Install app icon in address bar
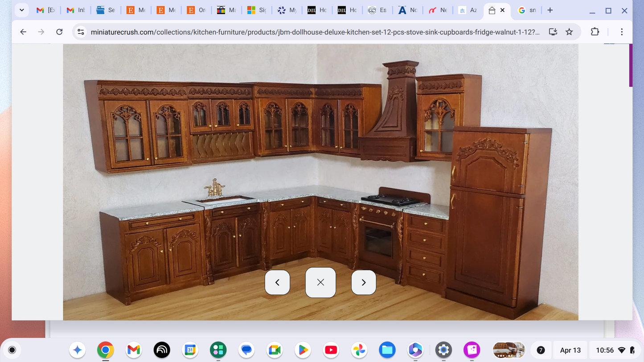The height and width of the screenshot is (362, 644). click(x=553, y=32)
